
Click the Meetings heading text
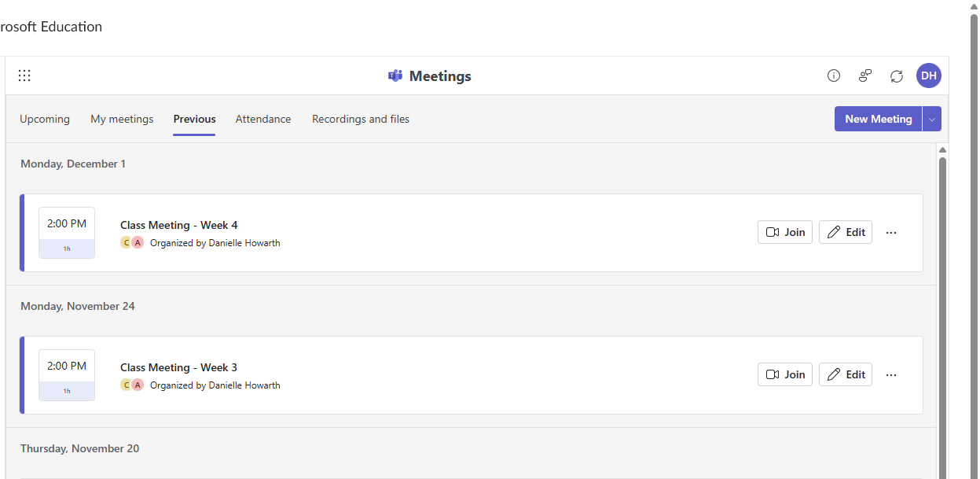click(440, 76)
